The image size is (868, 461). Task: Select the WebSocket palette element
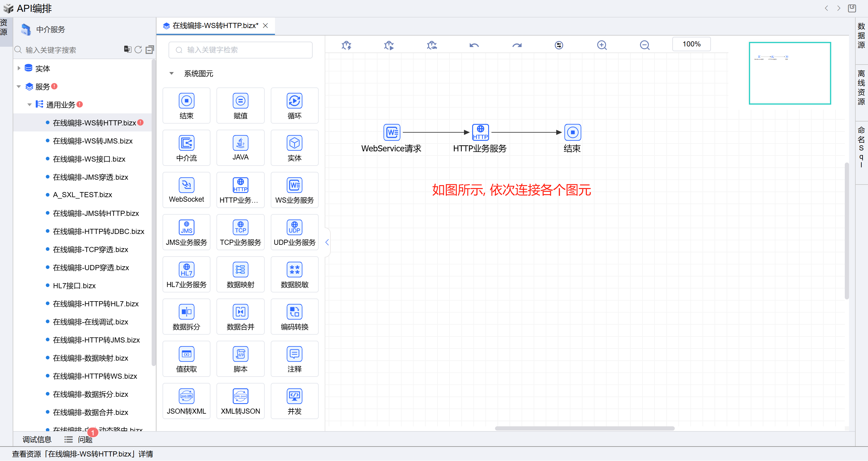(186, 190)
